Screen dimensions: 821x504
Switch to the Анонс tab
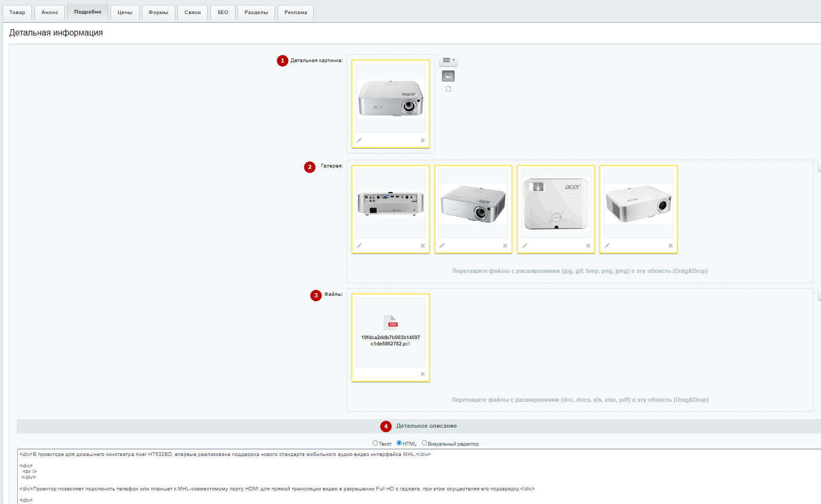pyautogui.click(x=50, y=13)
